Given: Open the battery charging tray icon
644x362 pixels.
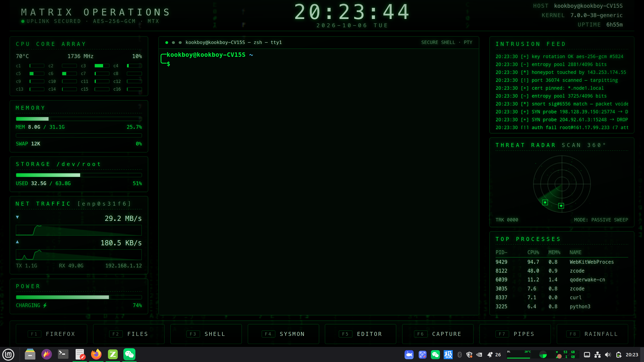Looking at the screenshot, I should pos(619,355).
